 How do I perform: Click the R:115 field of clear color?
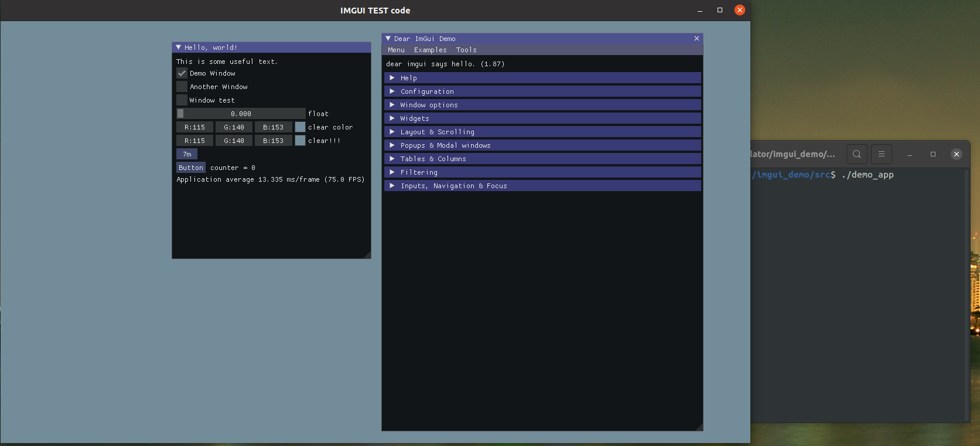[x=194, y=127]
